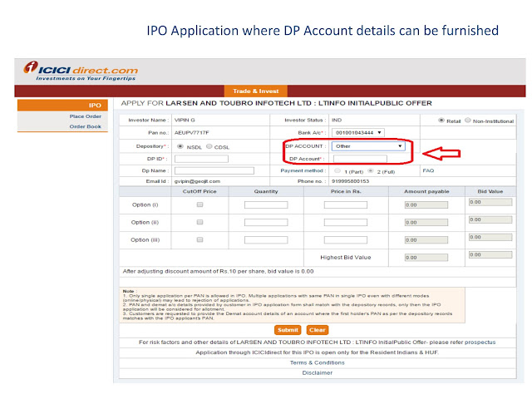Select the IPO sidebar heading
The width and height of the screenshot is (532, 399).
(62, 106)
